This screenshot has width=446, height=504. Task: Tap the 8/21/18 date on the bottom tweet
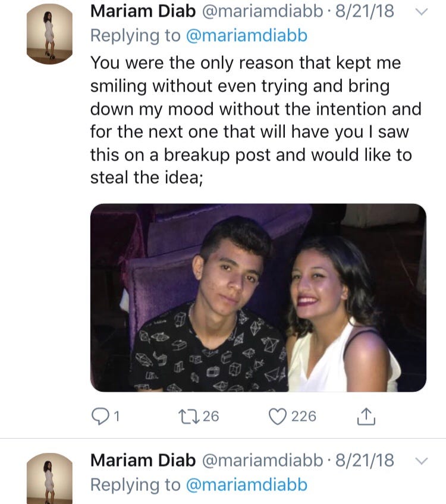point(365,460)
